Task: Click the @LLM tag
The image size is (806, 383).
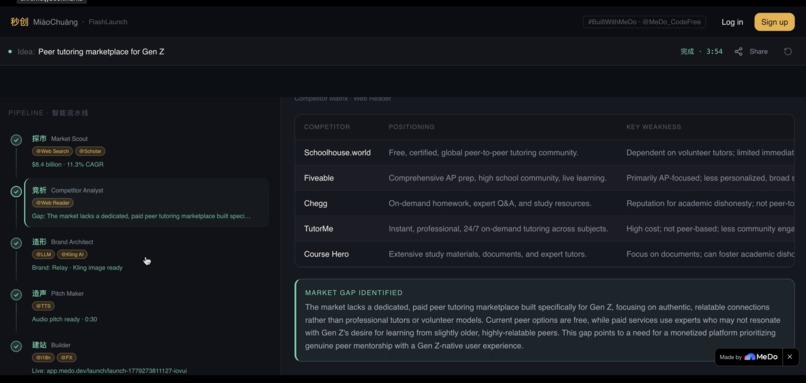Action: [43, 254]
